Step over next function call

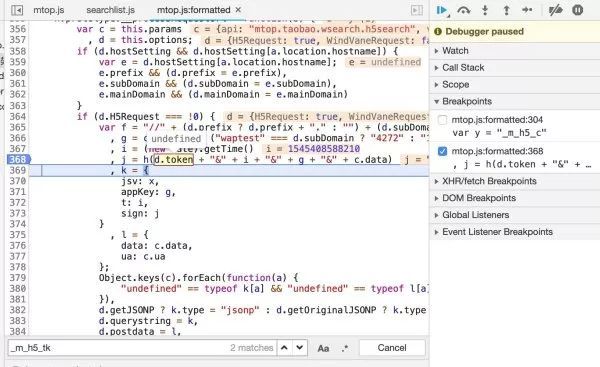click(x=463, y=10)
